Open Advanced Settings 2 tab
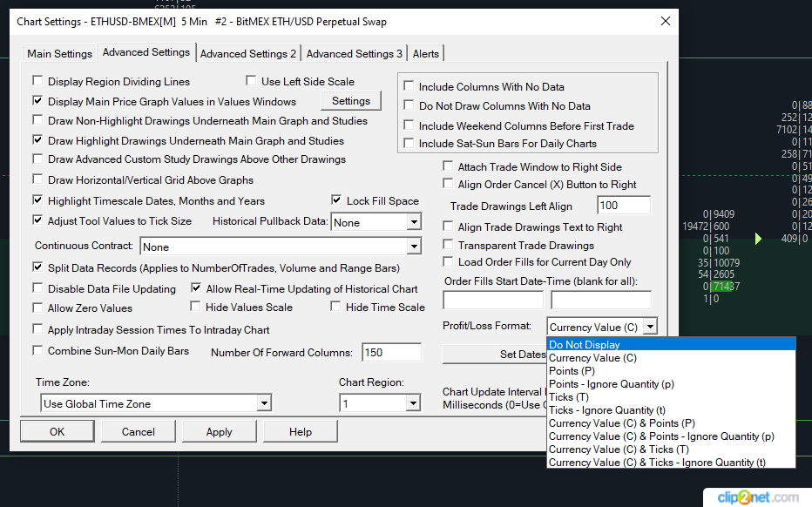The image size is (812, 507). pyautogui.click(x=248, y=54)
